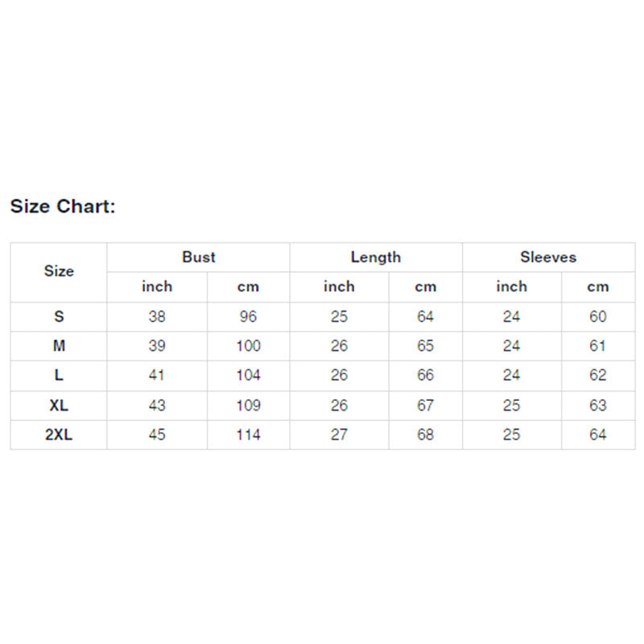
Task: Select the 2XL size row label
Action: (59, 435)
